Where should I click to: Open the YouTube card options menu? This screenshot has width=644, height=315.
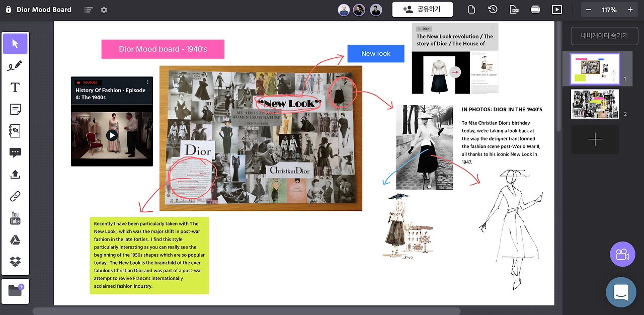pos(147,82)
